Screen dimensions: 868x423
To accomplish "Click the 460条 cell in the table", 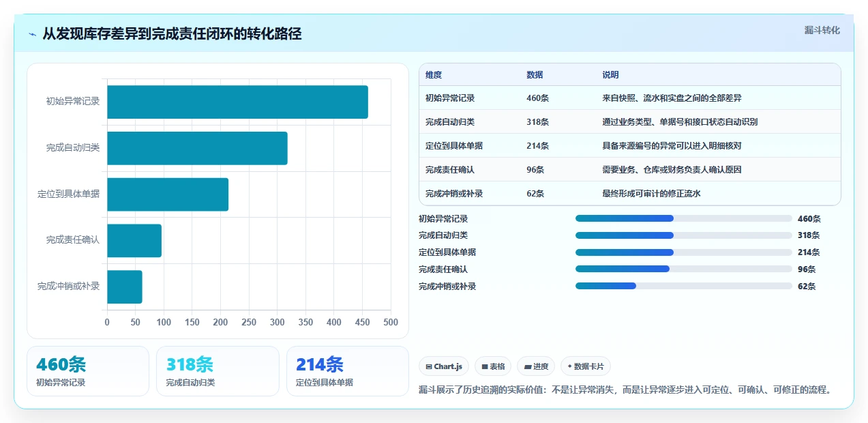I will (x=537, y=98).
